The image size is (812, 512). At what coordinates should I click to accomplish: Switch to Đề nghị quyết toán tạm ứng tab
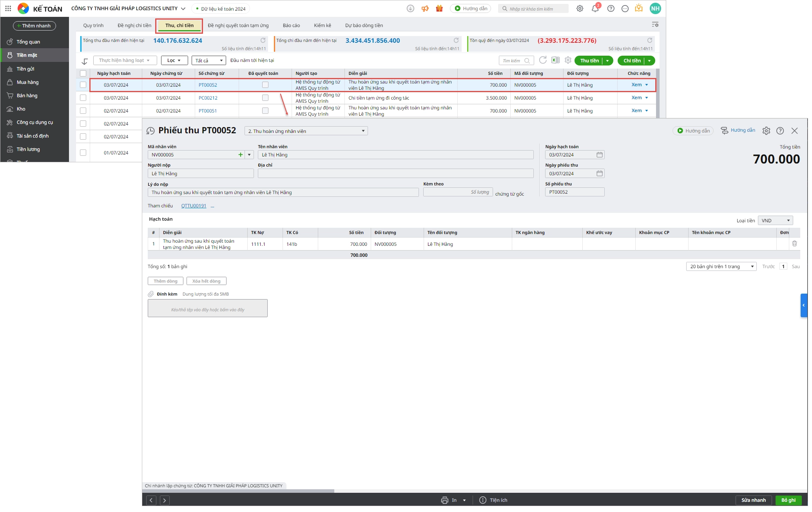pyautogui.click(x=238, y=25)
